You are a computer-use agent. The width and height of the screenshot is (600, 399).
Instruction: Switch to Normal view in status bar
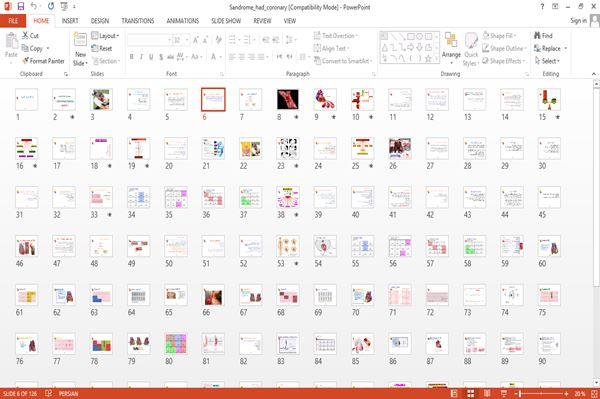click(x=454, y=393)
